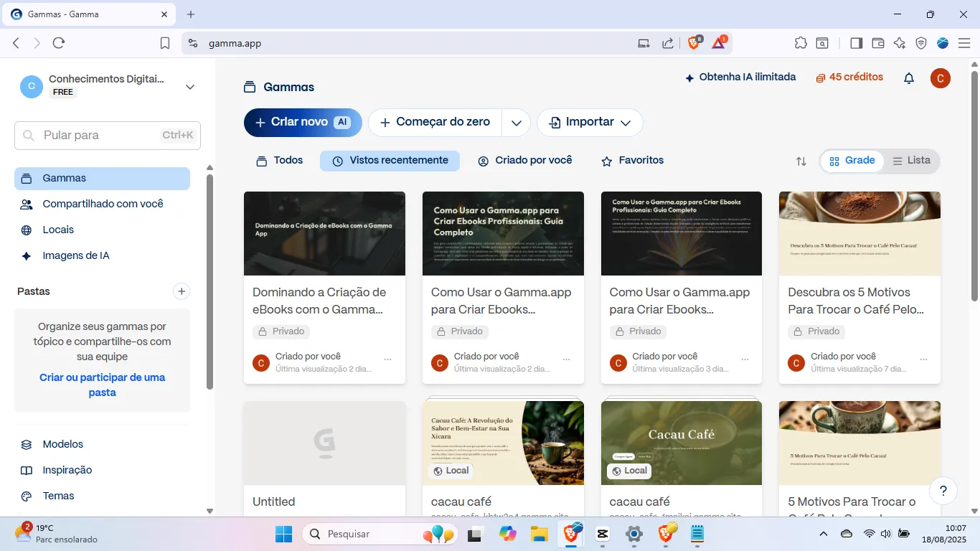Screen dimensions: 980x551
Task: Open the Windows Start menu
Action: 283,534
